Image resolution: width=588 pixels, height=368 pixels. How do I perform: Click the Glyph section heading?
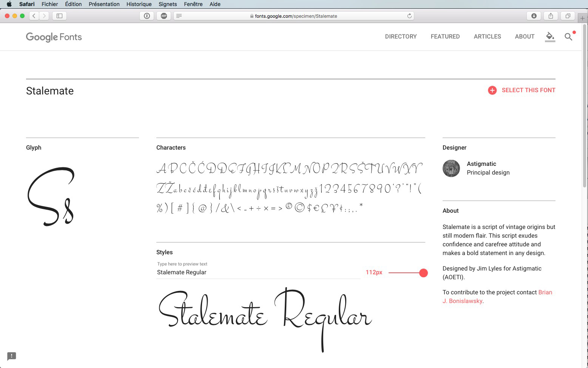click(x=34, y=148)
